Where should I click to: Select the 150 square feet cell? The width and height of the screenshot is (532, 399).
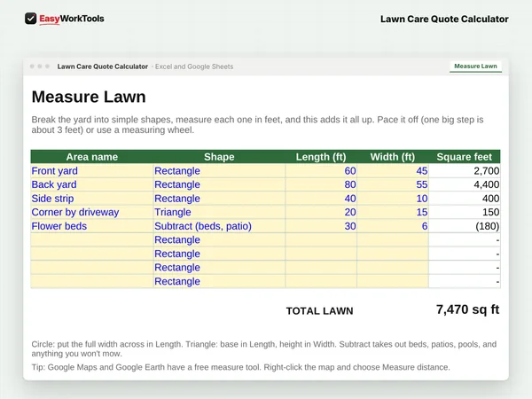465,212
